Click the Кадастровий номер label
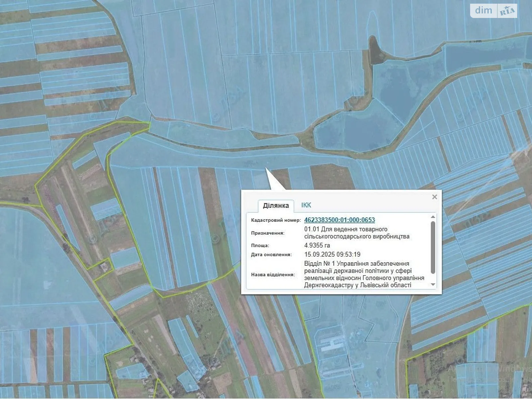The image size is (532, 399). [x=276, y=220]
